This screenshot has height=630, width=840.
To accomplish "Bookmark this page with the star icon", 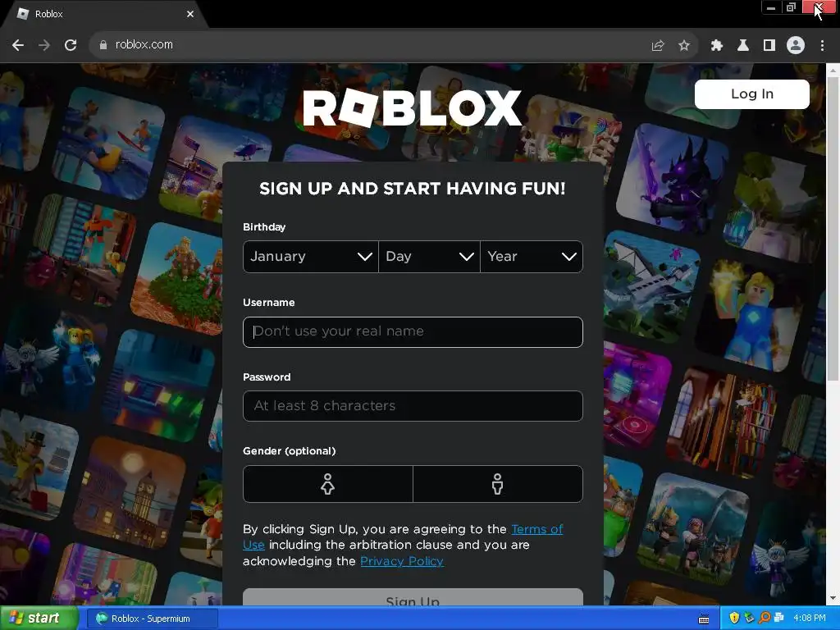I will pyautogui.click(x=684, y=46).
